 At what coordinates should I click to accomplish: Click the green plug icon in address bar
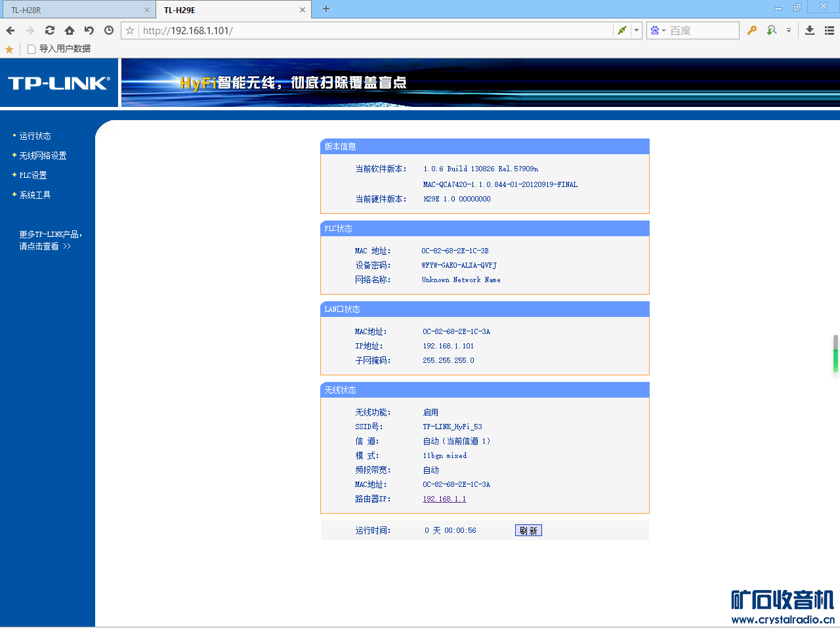[x=622, y=30]
